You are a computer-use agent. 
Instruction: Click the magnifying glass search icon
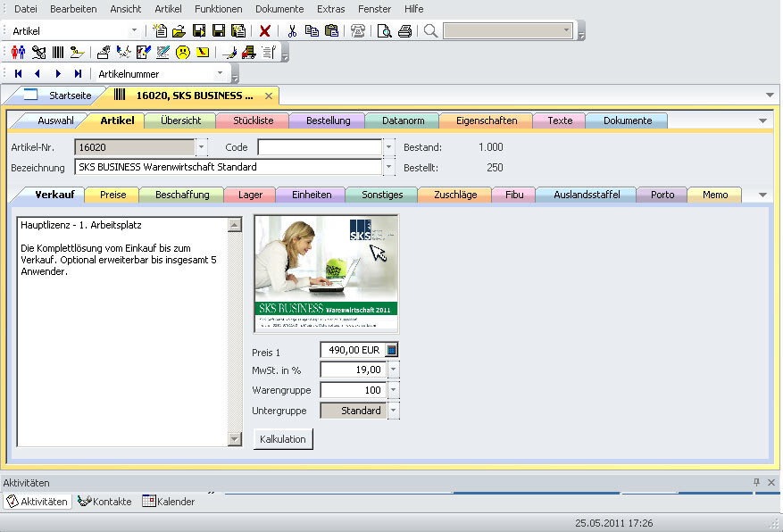431,31
